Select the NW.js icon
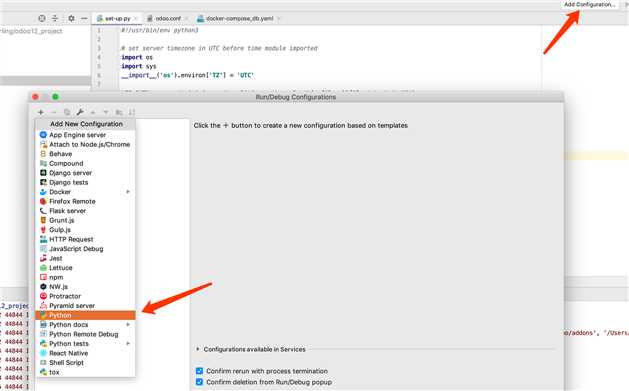This screenshot has width=629, height=391. click(x=43, y=287)
